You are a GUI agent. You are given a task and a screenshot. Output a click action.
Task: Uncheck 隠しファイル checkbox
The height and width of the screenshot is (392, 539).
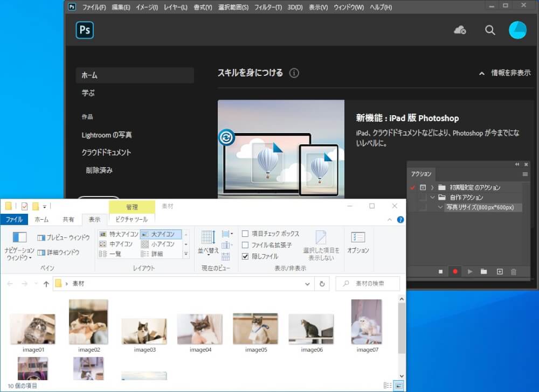[245, 256]
